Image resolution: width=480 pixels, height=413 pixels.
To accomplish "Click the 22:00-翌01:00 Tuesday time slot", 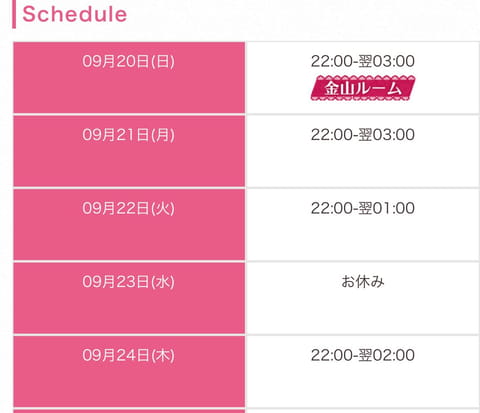I will (363, 208).
